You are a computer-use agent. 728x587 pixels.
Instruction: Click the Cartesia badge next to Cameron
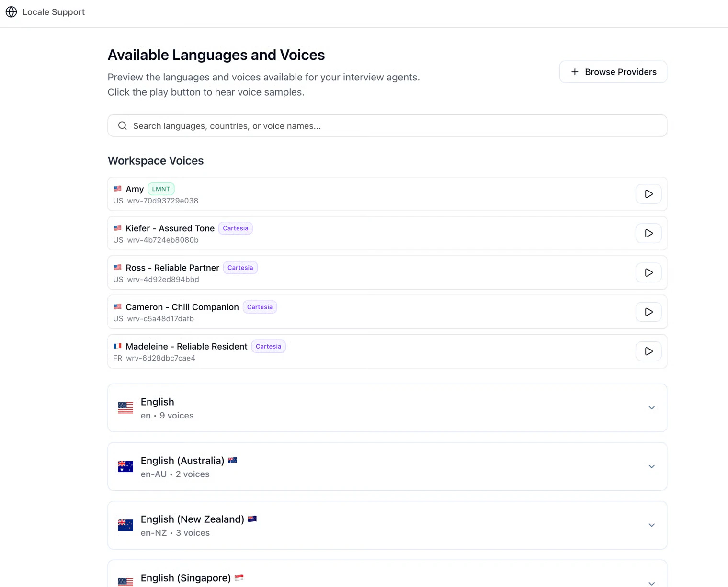click(260, 307)
